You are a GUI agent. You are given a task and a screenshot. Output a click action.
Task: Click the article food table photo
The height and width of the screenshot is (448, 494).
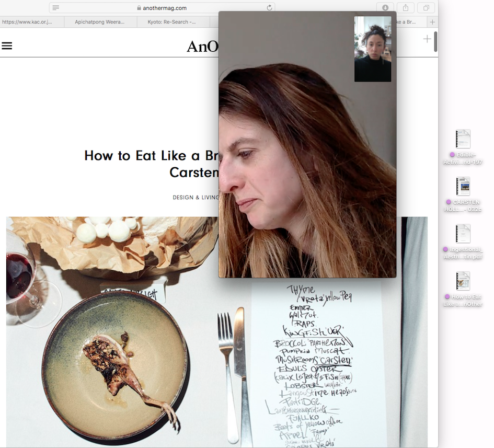click(x=217, y=332)
